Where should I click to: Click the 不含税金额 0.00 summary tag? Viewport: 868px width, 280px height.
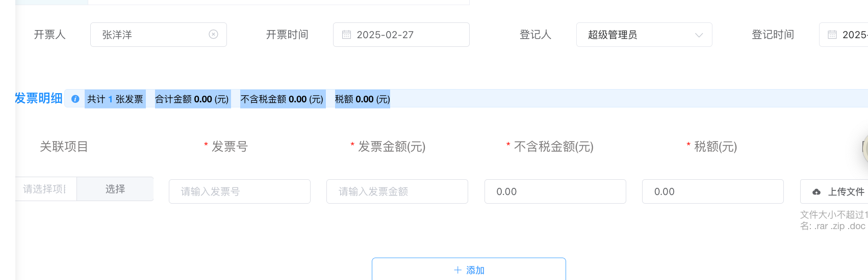click(x=282, y=99)
